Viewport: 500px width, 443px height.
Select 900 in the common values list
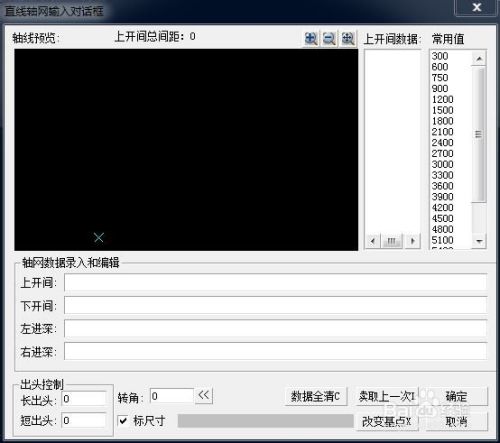coord(440,88)
